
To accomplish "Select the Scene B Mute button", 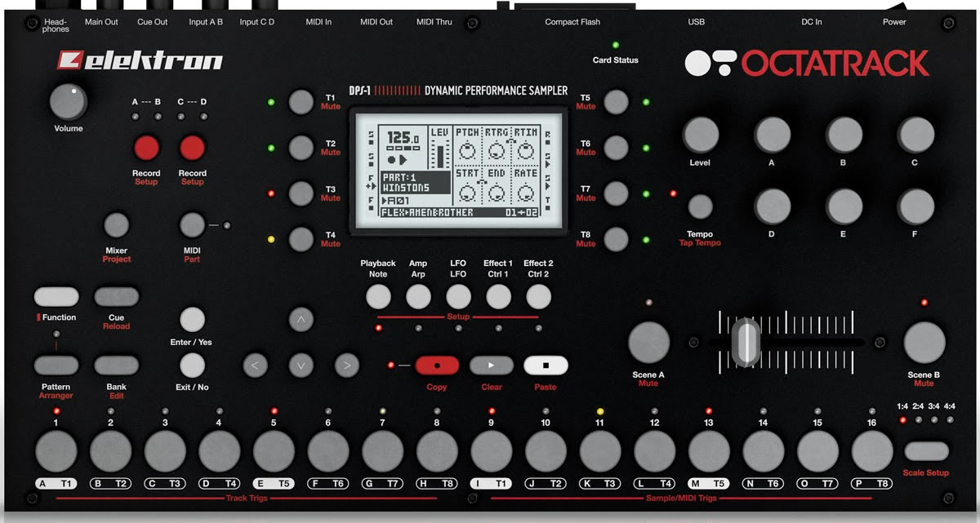I will point(924,342).
